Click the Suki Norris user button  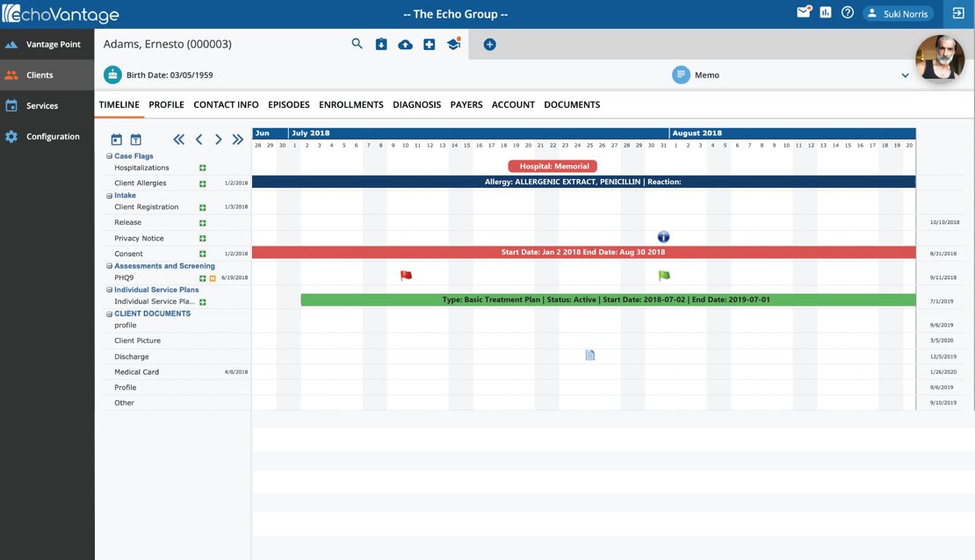(x=897, y=14)
